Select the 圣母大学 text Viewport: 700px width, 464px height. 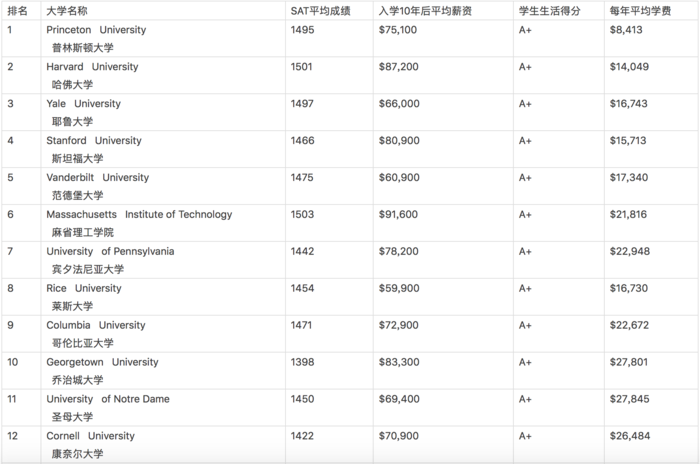tap(72, 417)
